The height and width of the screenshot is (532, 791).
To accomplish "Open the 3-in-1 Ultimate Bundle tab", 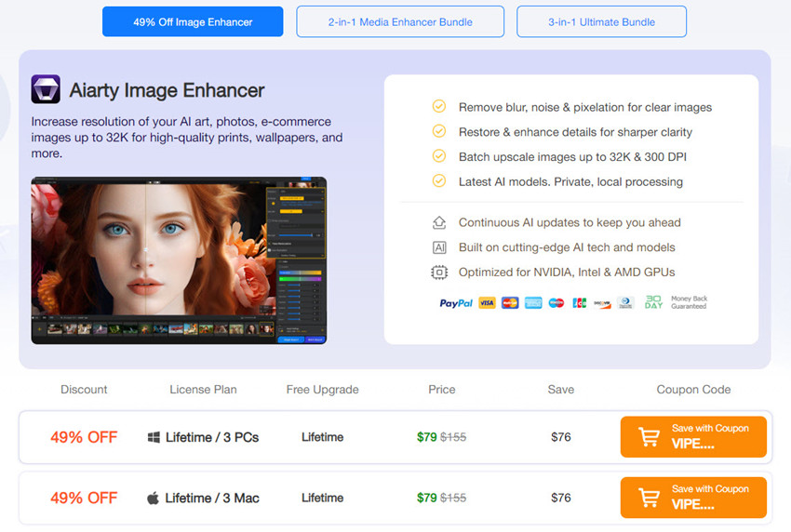I will (601, 21).
